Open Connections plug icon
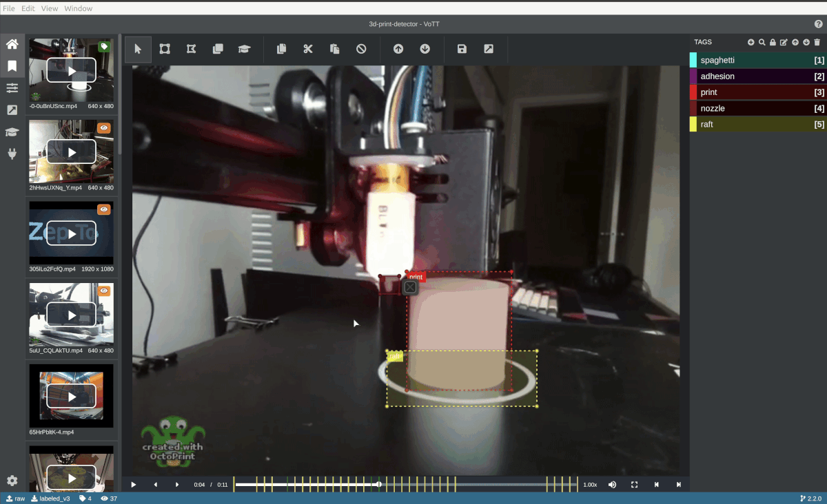This screenshot has width=827, height=504. (12, 154)
